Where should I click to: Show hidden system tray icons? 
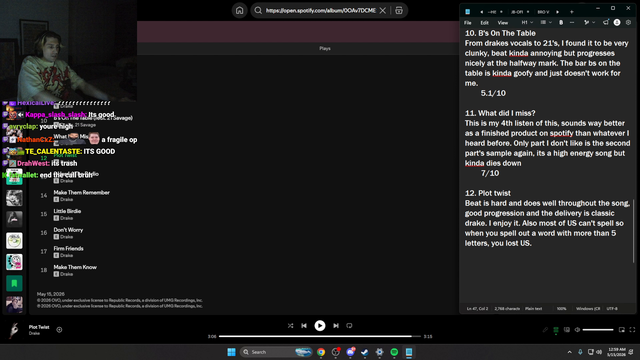coord(569,352)
